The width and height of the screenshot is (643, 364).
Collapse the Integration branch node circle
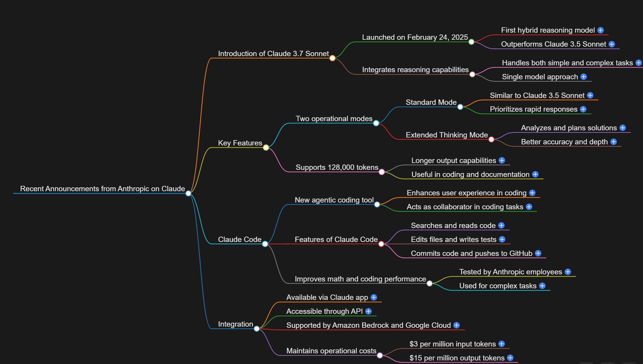tap(257, 329)
